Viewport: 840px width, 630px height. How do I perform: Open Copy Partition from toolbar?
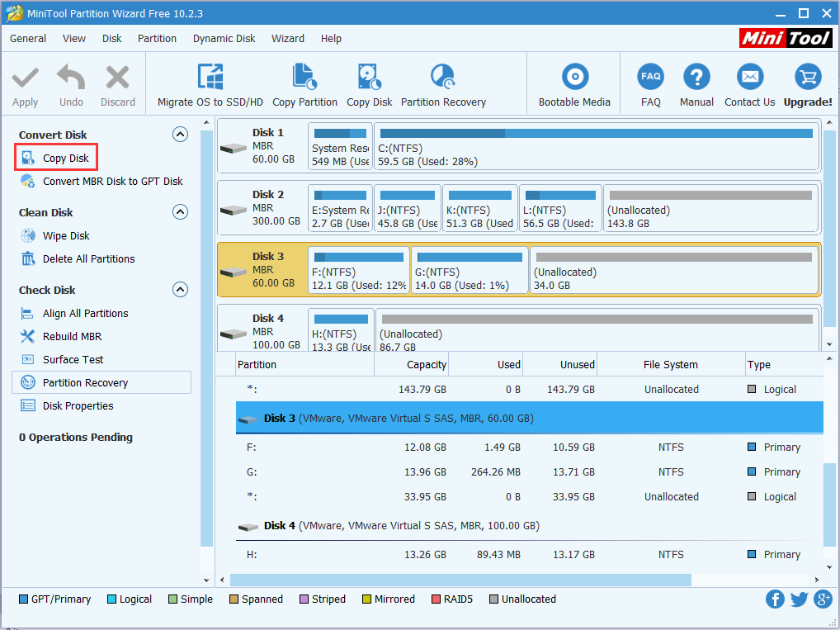click(x=304, y=87)
